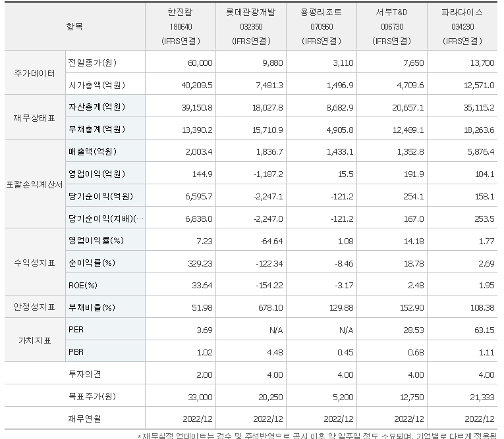Screen dimensions: 504x439
Task: Select 파라다이스 revenue value 5,876.4
Action: (481, 152)
